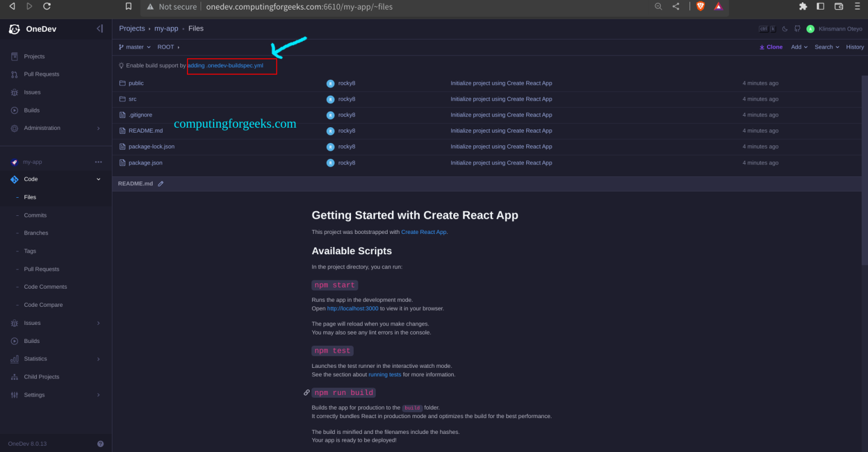Collapse the OneDev sidebar panel
Viewport: 868px width, 452px height.
point(99,29)
